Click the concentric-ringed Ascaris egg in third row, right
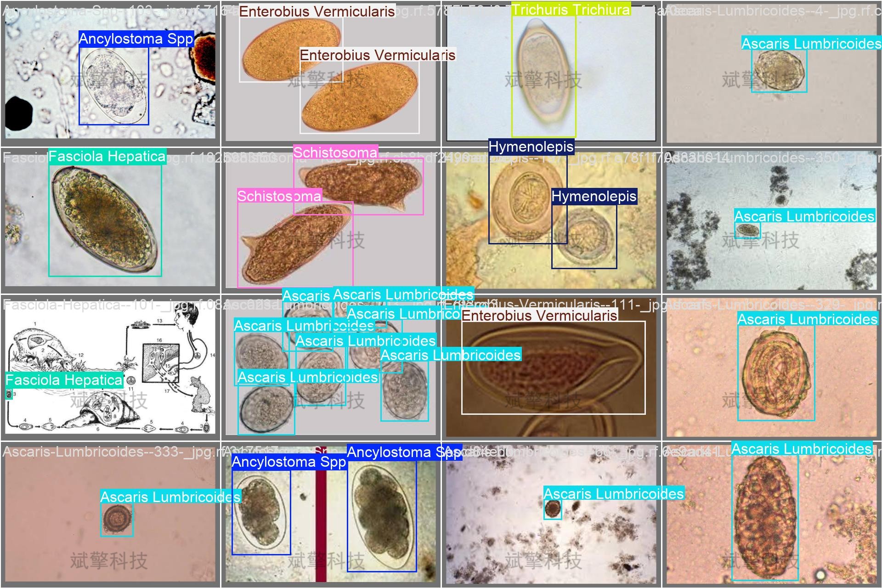This screenshot has height=588, width=882. point(776,373)
